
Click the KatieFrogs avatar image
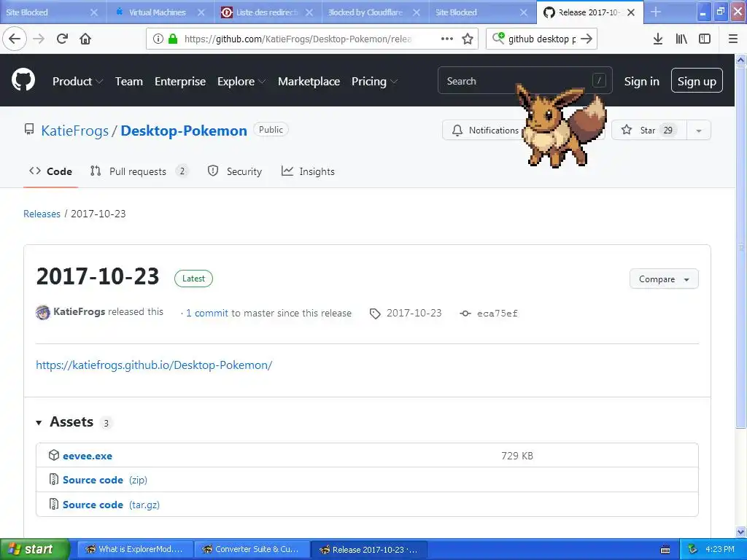pyautogui.click(x=43, y=312)
